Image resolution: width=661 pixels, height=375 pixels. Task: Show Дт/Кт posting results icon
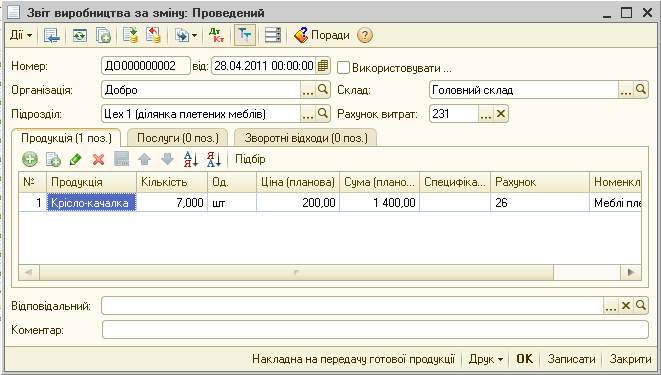pyautogui.click(x=217, y=35)
